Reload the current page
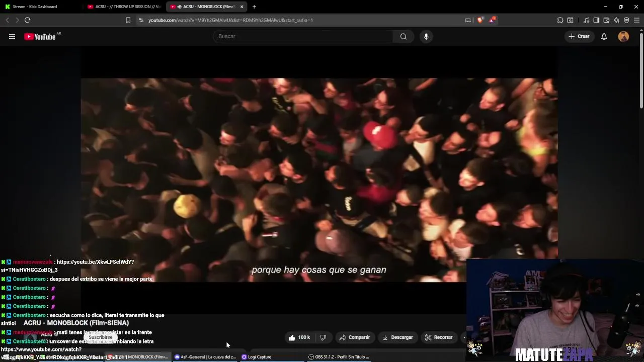 pos(27,20)
